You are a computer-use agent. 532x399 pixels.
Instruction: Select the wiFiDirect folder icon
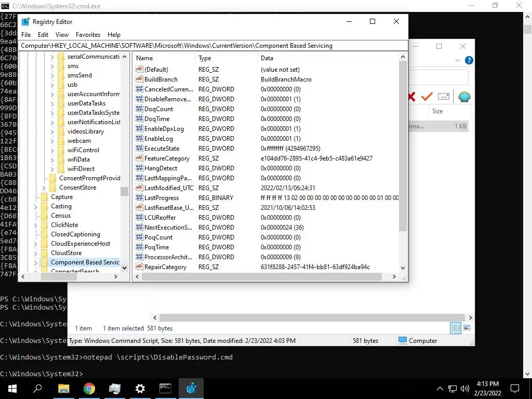61,169
